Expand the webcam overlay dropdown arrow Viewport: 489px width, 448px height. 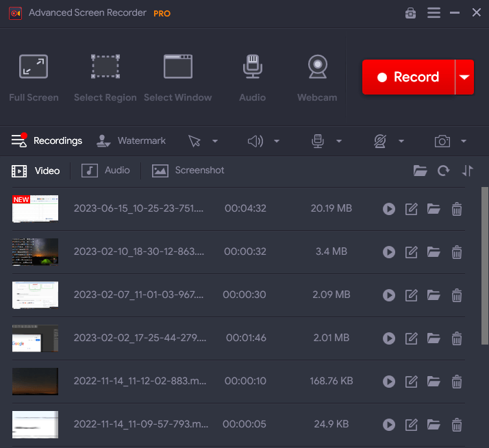[x=401, y=141]
